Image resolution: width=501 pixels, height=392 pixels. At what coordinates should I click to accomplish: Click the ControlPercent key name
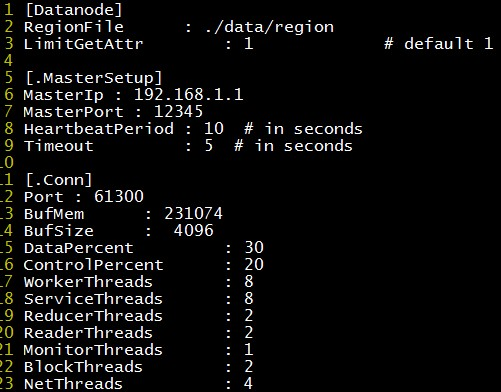[x=94, y=265]
